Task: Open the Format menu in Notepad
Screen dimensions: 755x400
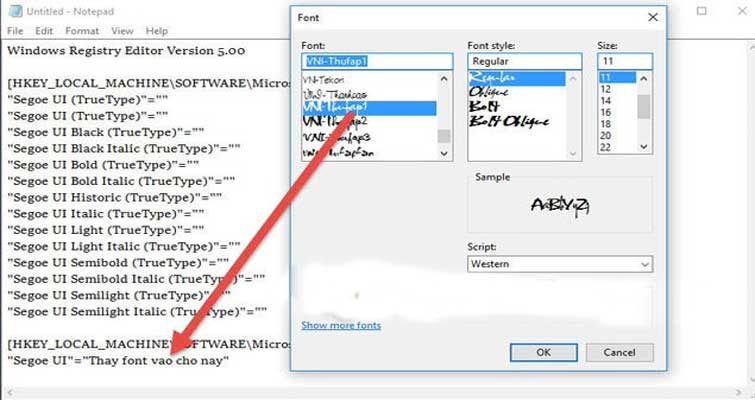Action: [82, 31]
